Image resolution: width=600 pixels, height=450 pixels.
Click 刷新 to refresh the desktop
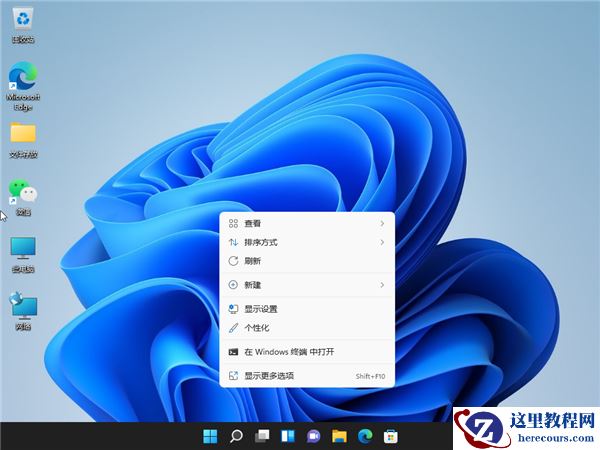tap(307, 261)
